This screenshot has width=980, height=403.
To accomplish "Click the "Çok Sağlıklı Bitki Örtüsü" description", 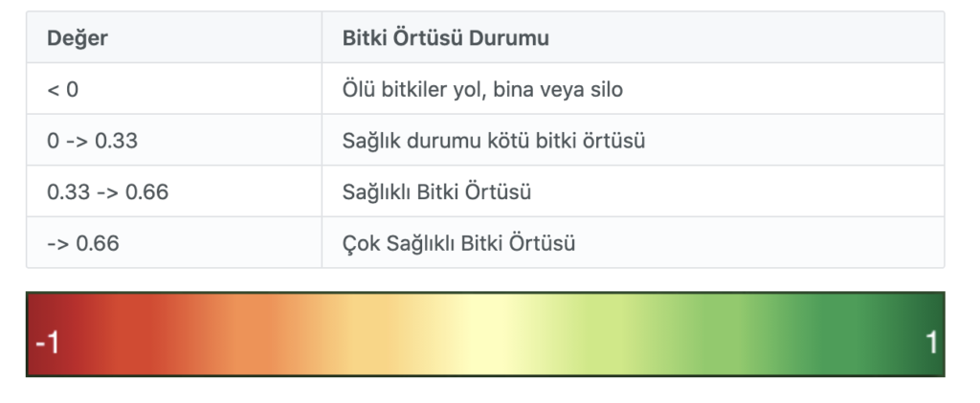I will pyautogui.click(x=458, y=243).
